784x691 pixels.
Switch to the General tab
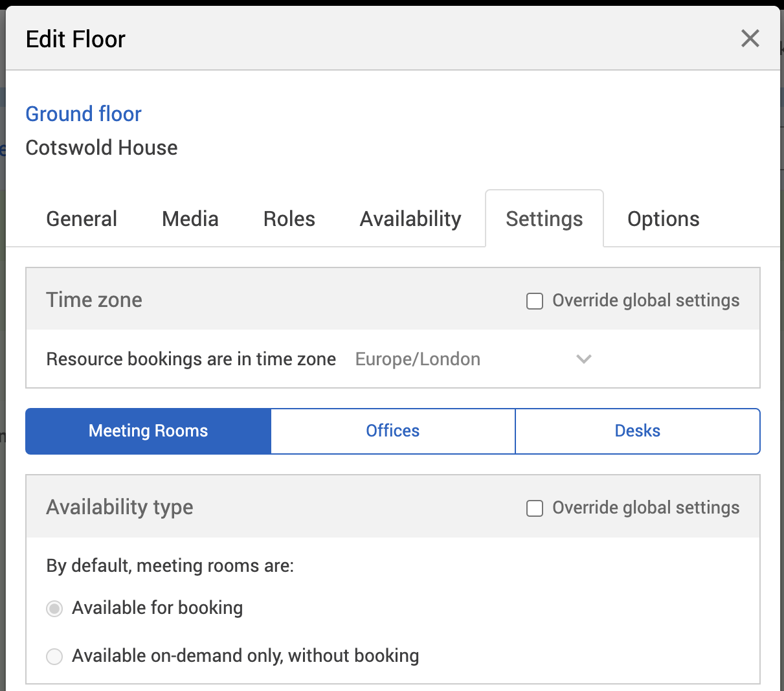tap(82, 219)
